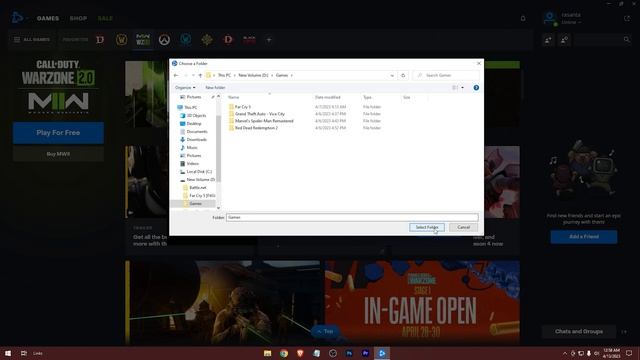This screenshot has height=360, width=640.
Task: Refresh the folder view in the dialog
Action: pos(403,76)
